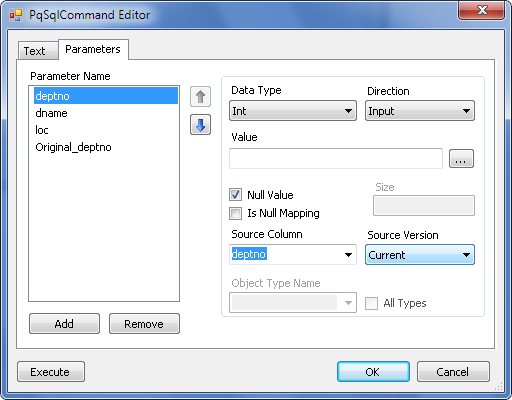Open the value editor ellipsis button
Viewport: 512px width, 400px height.
click(x=461, y=159)
